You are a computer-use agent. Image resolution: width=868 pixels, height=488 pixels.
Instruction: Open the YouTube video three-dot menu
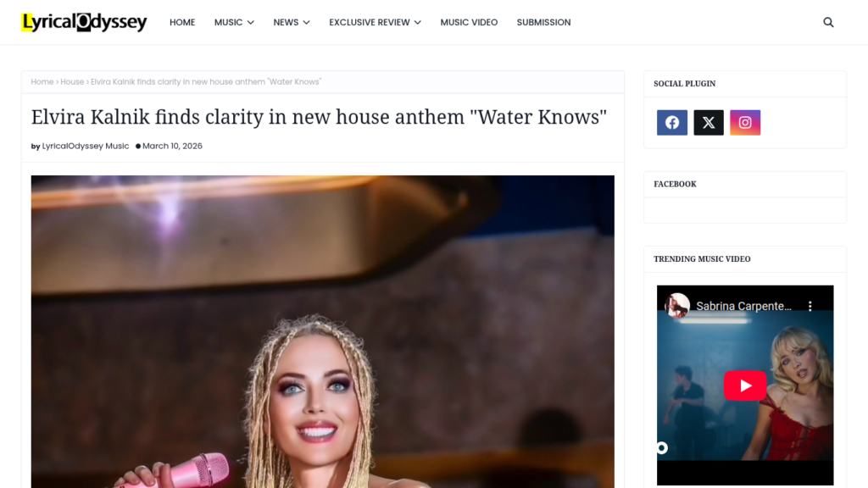[x=810, y=306]
